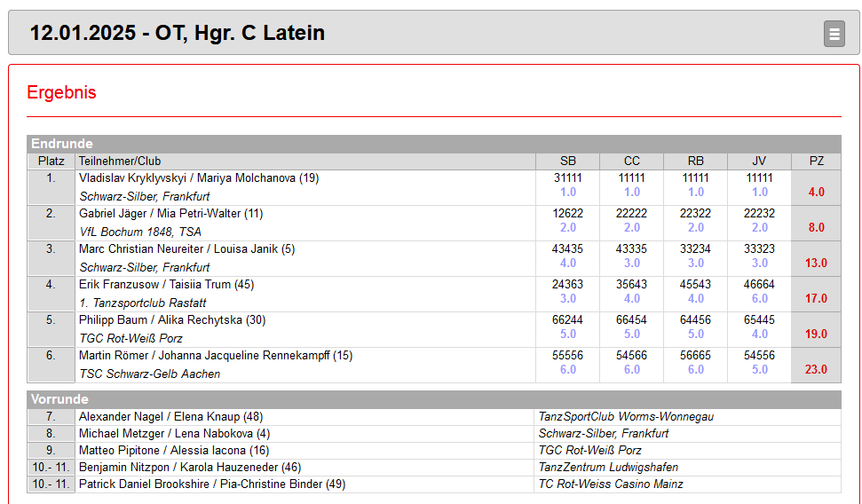Viewport: 862px width, 504px height.
Task: Click the CC column header
Action: click(x=632, y=161)
